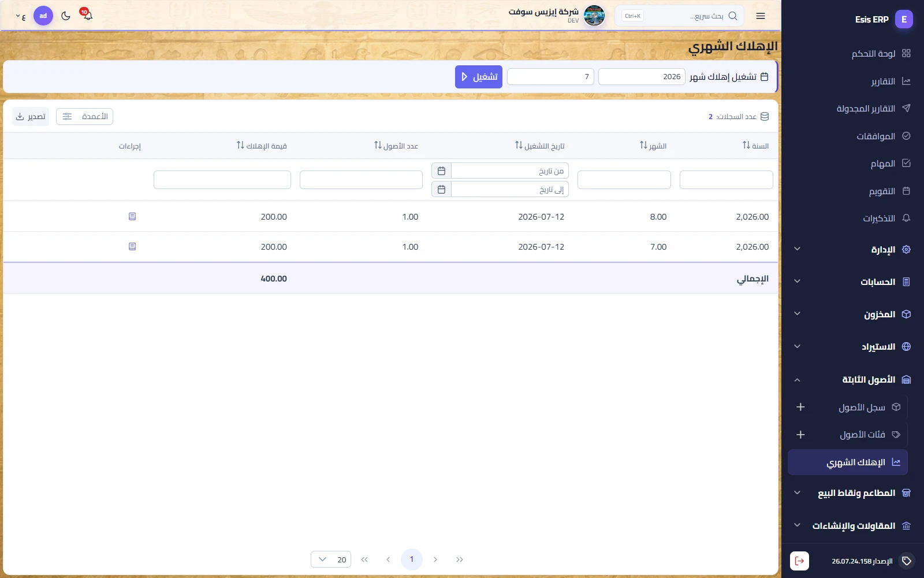Screen dimensions: 924x578
Task: Click the company logo of ايزيس سوفت
Action: point(594,16)
